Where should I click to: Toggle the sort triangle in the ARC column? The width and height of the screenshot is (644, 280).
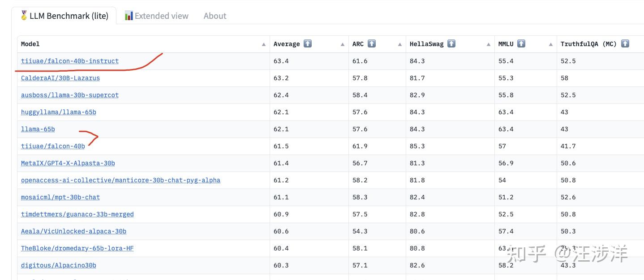[x=399, y=44]
